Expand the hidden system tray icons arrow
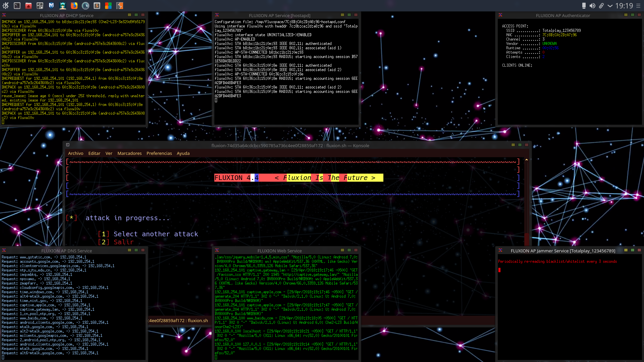644x362 pixels. click(610, 5)
